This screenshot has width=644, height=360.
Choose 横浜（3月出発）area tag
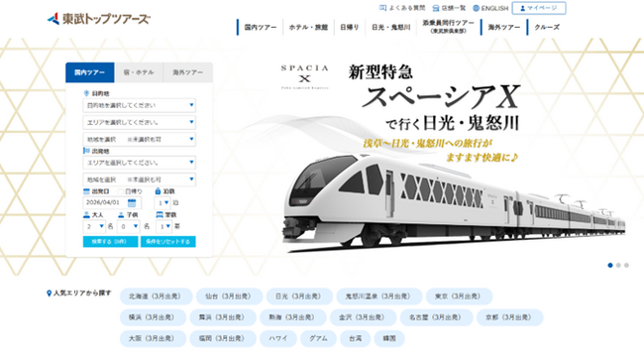point(153,317)
